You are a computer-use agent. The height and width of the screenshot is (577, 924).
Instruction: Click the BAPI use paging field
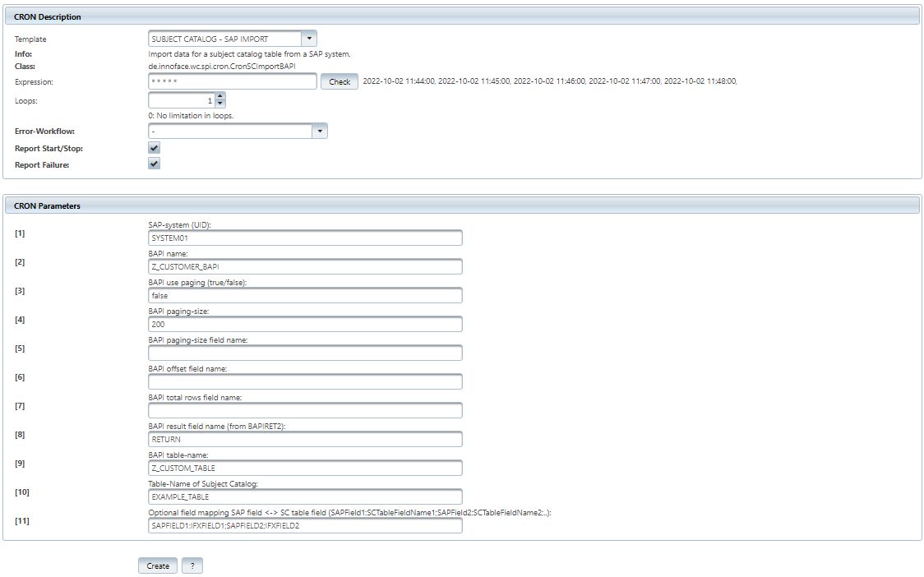pos(305,296)
